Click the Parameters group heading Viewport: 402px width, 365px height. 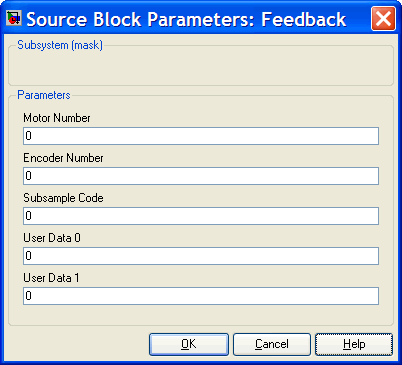point(44,95)
